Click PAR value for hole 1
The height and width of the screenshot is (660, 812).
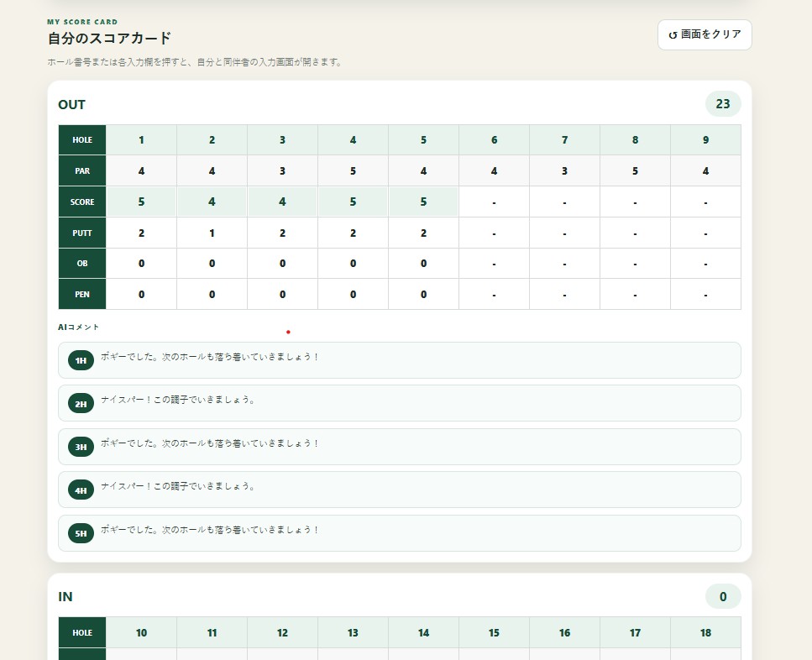click(141, 170)
